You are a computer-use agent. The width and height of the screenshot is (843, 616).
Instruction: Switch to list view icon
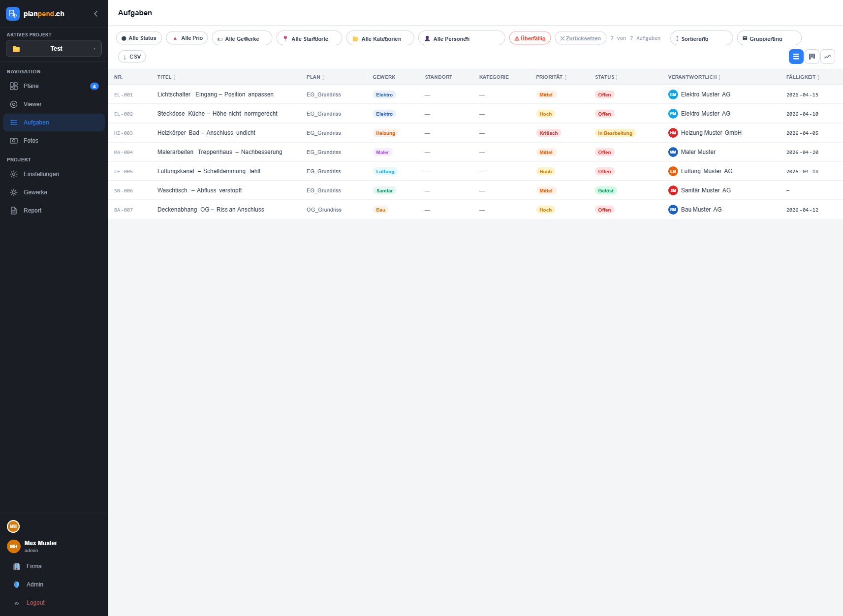(x=796, y=57)
